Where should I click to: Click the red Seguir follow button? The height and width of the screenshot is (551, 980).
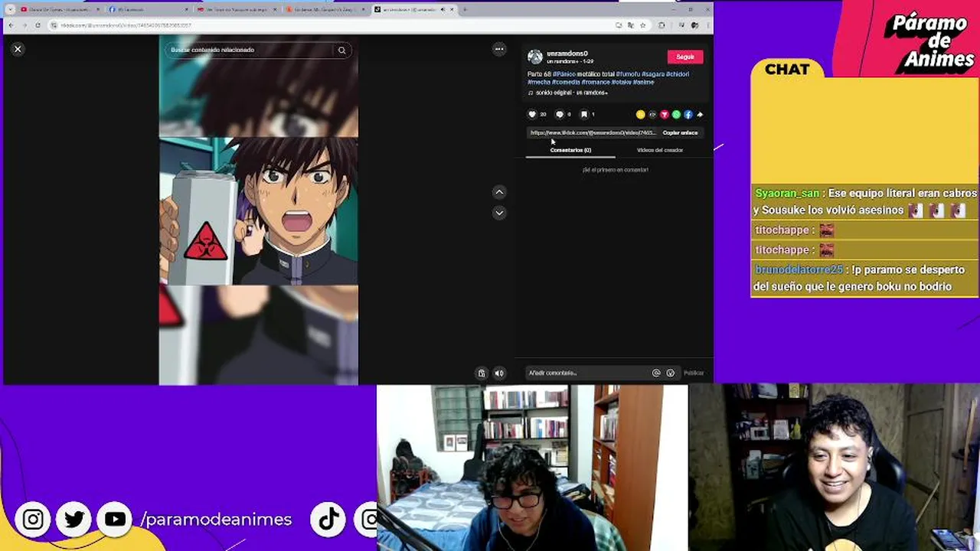point(685,57)
